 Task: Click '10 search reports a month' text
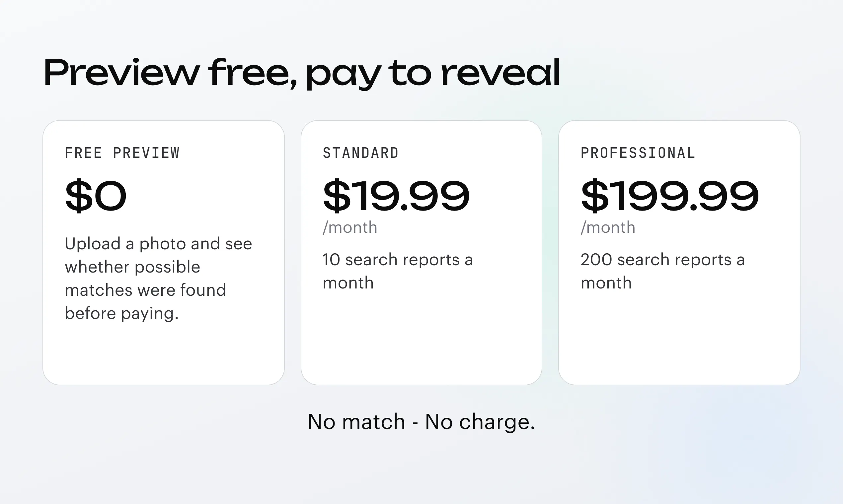coord(398,271)
